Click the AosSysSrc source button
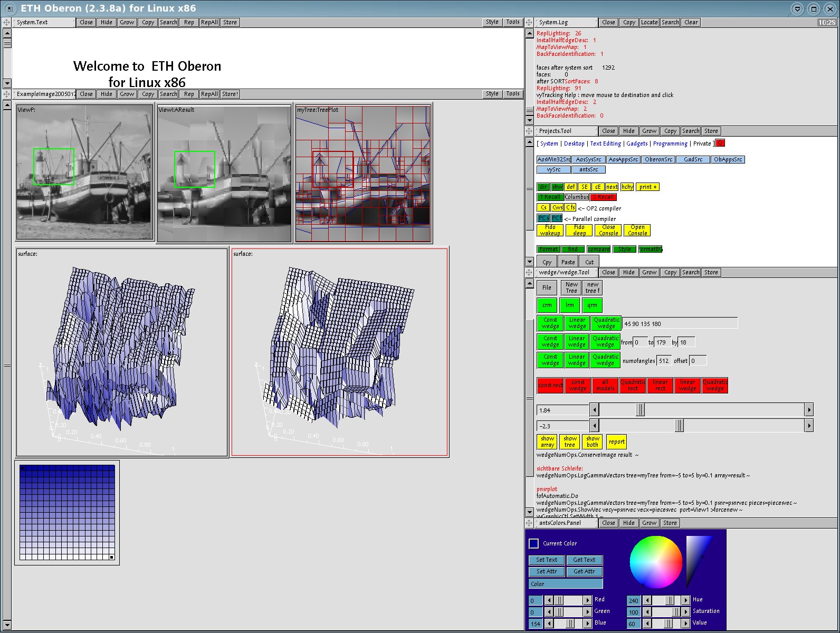 coord(588,159)
